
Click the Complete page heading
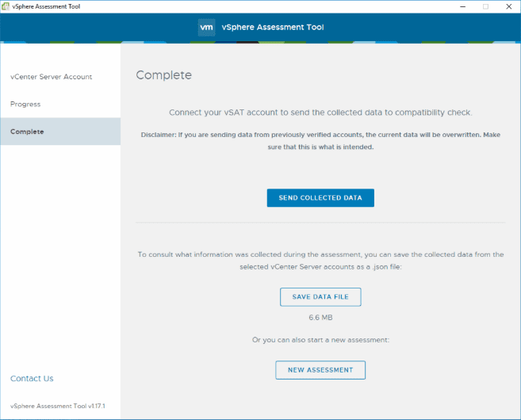pos(164,76)
